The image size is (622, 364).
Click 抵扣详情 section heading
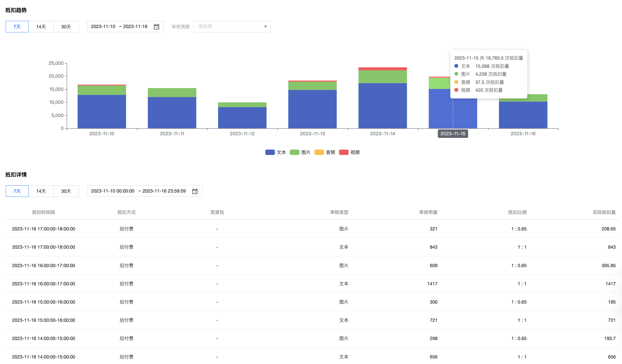coord(16,175)
